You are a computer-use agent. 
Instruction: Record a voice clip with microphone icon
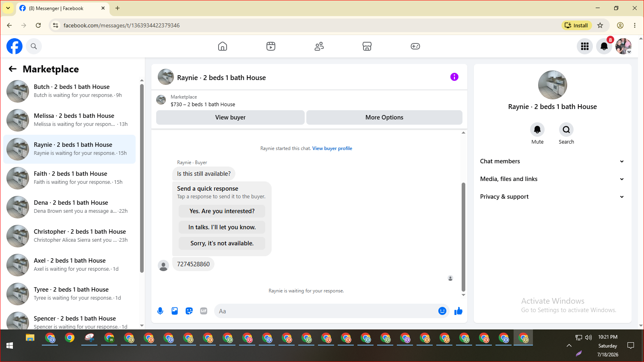pyautogui.click(x=160, y=311)
